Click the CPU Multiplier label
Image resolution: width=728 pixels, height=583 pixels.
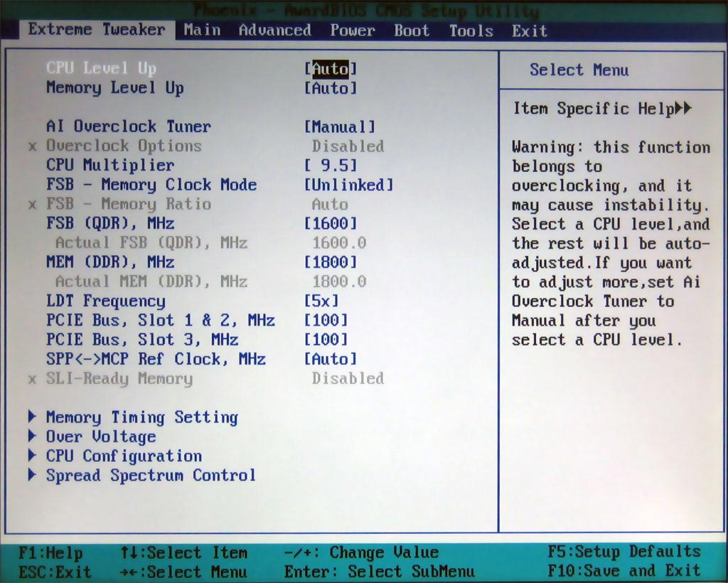[110, 165]
